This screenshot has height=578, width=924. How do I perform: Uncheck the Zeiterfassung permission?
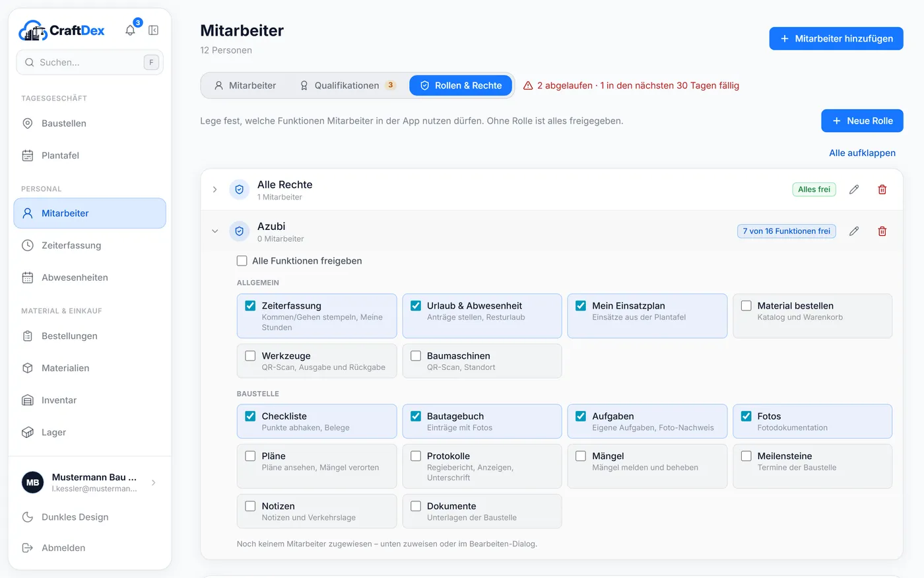click(x=250, y=306)
